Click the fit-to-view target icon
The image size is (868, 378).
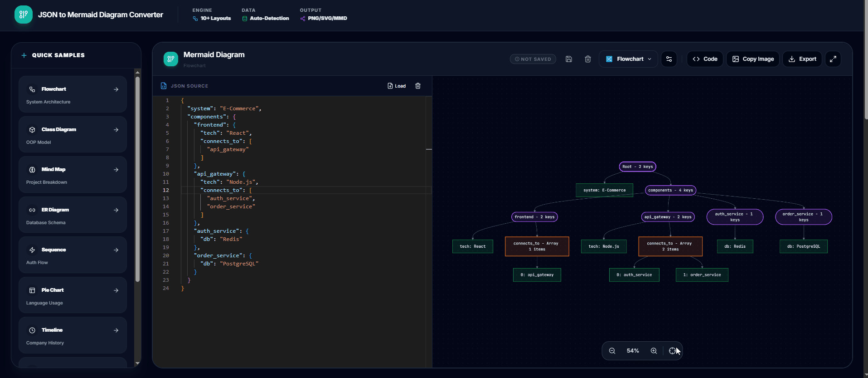673,351
